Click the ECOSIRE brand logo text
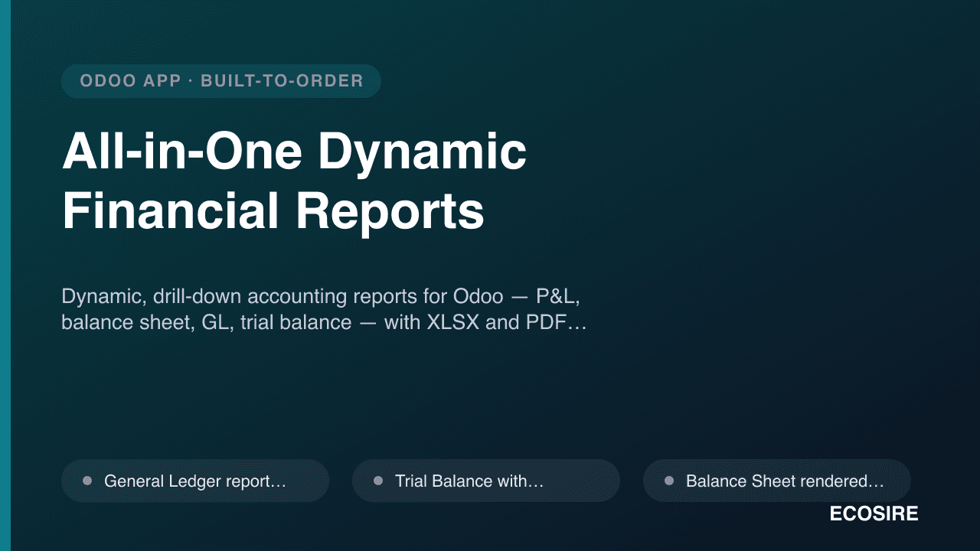980x551 pixels. coord(874,514)
